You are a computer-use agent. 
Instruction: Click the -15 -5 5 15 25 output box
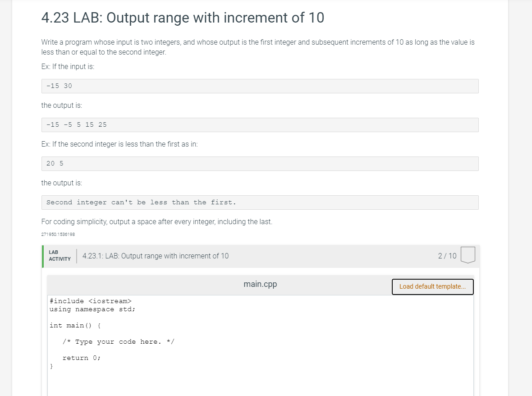[x=260, y=124]
